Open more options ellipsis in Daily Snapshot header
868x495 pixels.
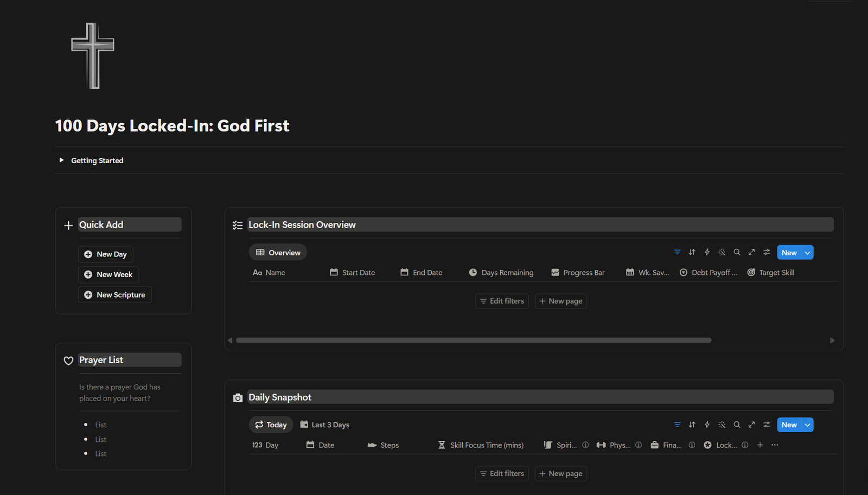click(775, 445)
